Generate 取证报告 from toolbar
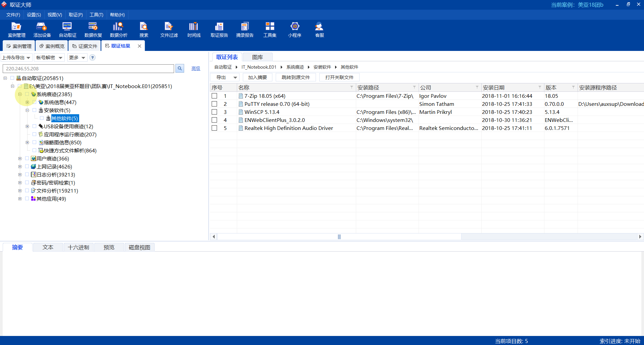The image size is (644, 345). [x=219, y=30]
